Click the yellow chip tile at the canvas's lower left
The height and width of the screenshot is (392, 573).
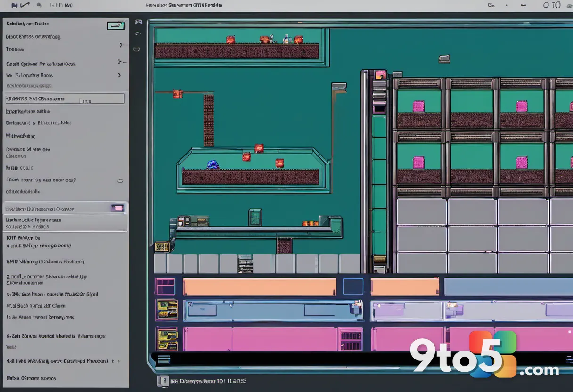[x=162, y=246]
